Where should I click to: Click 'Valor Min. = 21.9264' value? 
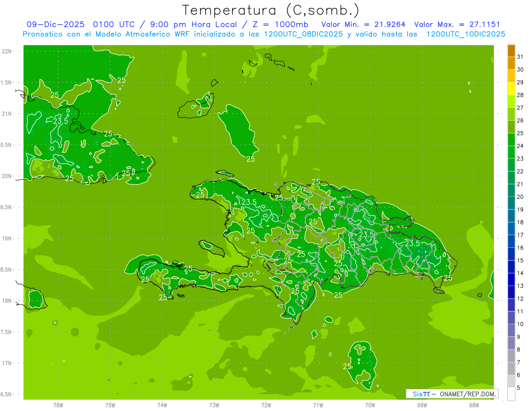coord(363,24)
